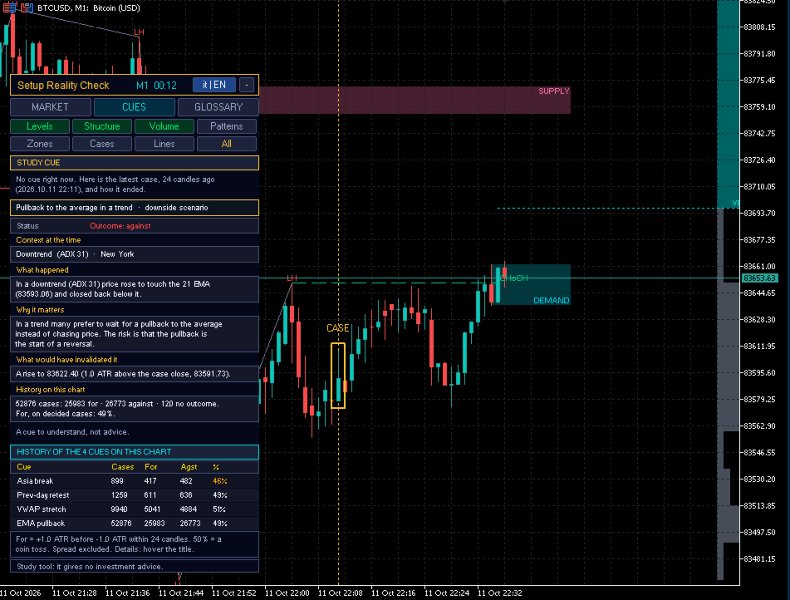
Task: Toggle the Structure filter
Action: tap(102, 126)
